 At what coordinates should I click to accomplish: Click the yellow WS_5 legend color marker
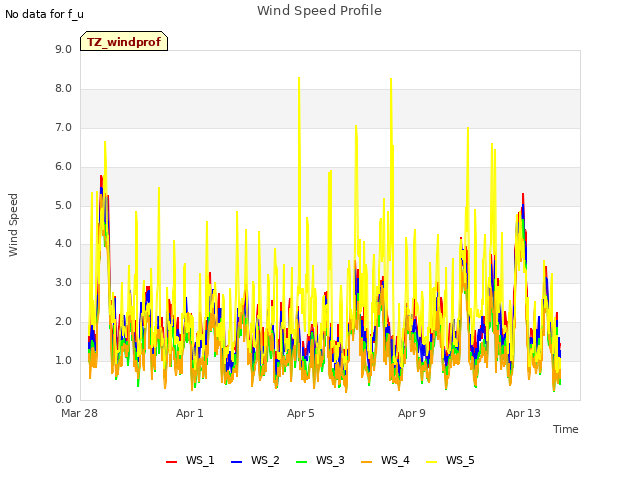[431, 462]
